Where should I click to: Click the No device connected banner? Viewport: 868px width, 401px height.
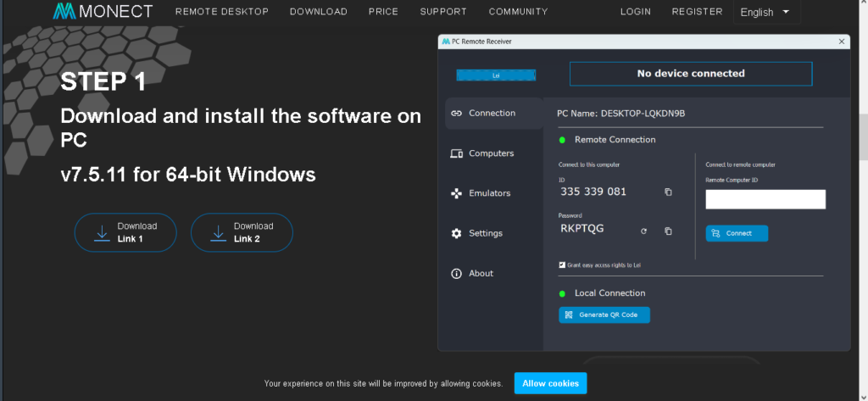pyautogui.click(x=691, y=74)
